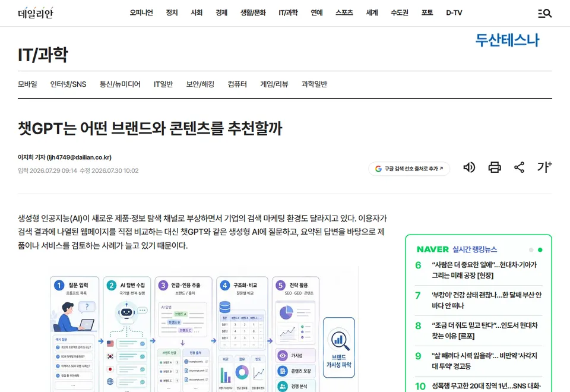Switch to the IT일반 subcategory
The width and height of the screenshot is (570, 392).
click(163, 84)
